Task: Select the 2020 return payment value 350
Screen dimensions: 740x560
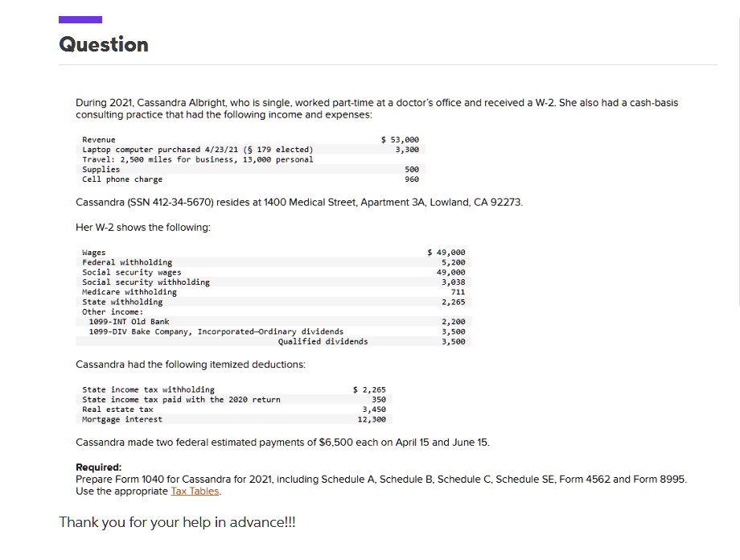Action: pos(379,399)
